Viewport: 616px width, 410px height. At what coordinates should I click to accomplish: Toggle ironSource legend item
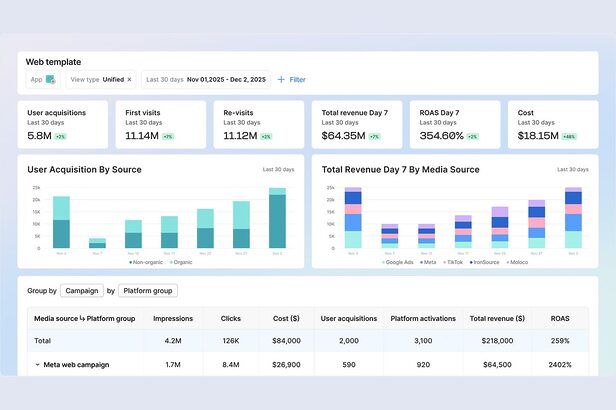(484, 262)
